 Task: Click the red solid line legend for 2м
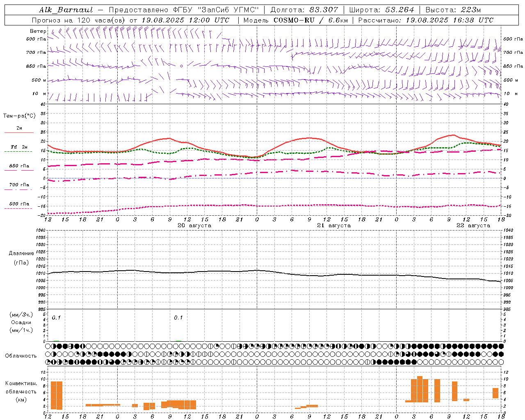[19, 132]
